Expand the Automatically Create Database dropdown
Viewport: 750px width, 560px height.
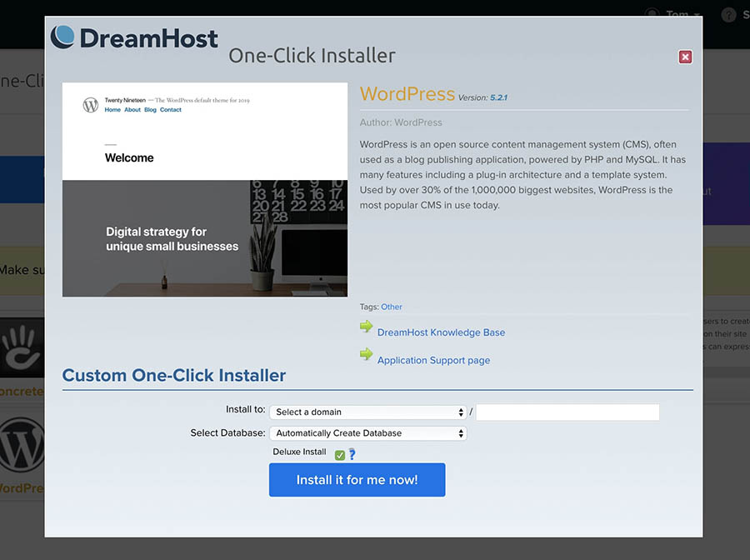coord(367,433)
